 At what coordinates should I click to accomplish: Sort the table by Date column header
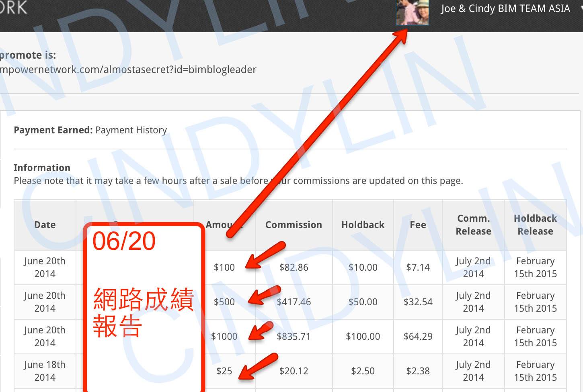45,225
